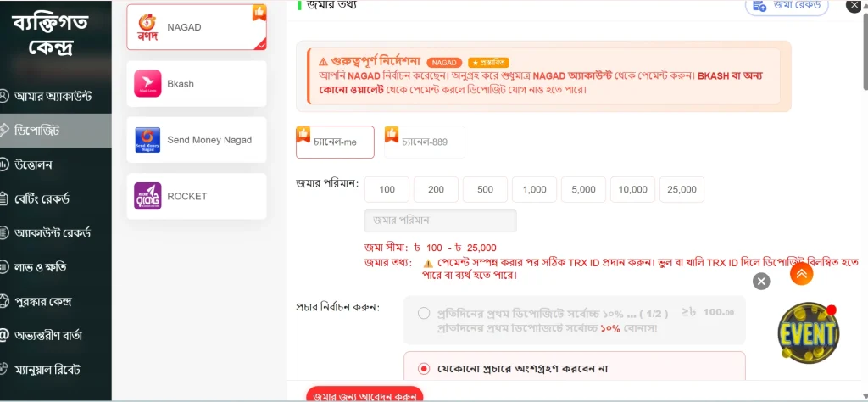868x402 pixels.
Task: Choose the 25,000 deposit amount
Action: [x=682, y=189]
